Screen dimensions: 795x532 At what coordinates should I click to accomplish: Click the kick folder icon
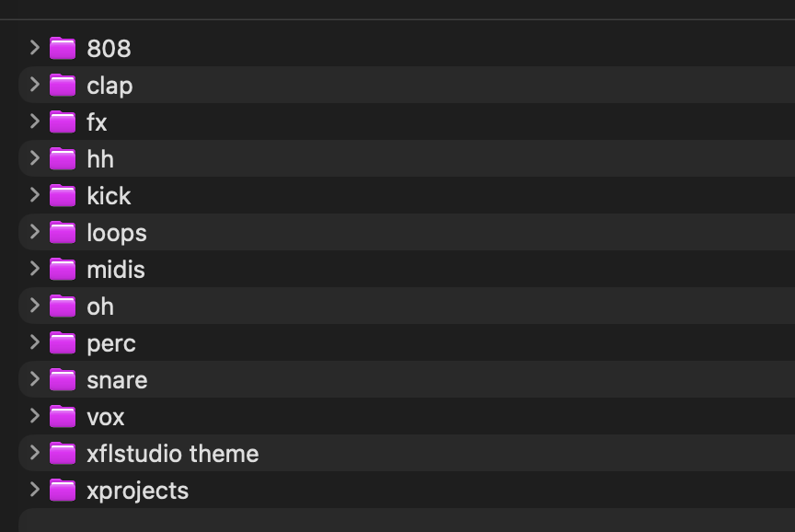click(x=63, y=196)
